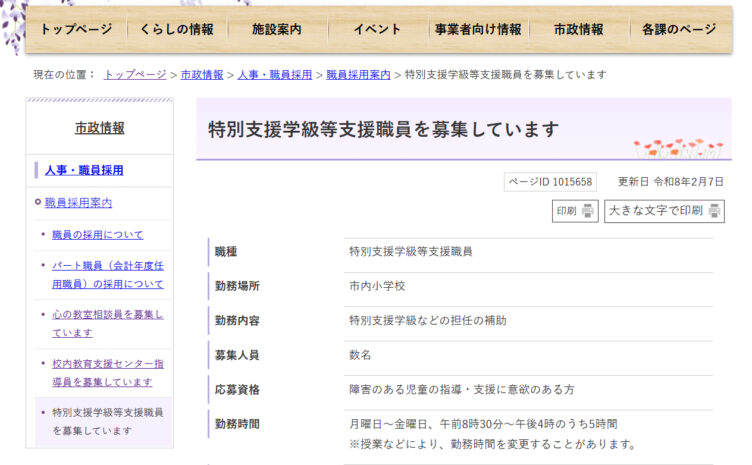The image size is (752, 465).
Task: Follow the 市政情報 breadcrumb link
Action: click(x=202, y=75)
